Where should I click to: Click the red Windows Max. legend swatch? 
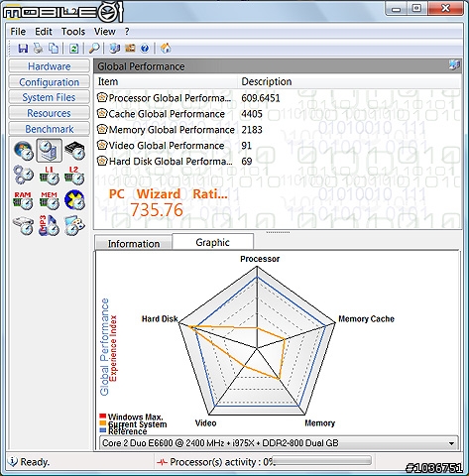tap(103, 416)
